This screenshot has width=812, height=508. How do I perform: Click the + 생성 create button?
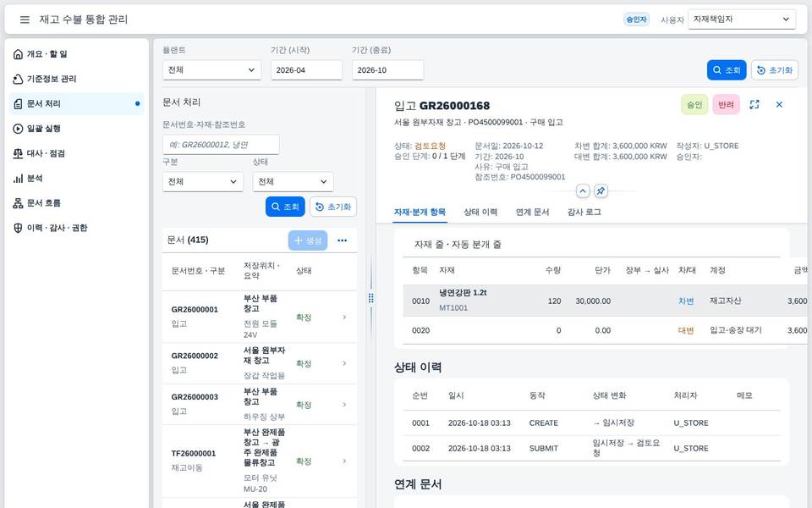point(308,240)
